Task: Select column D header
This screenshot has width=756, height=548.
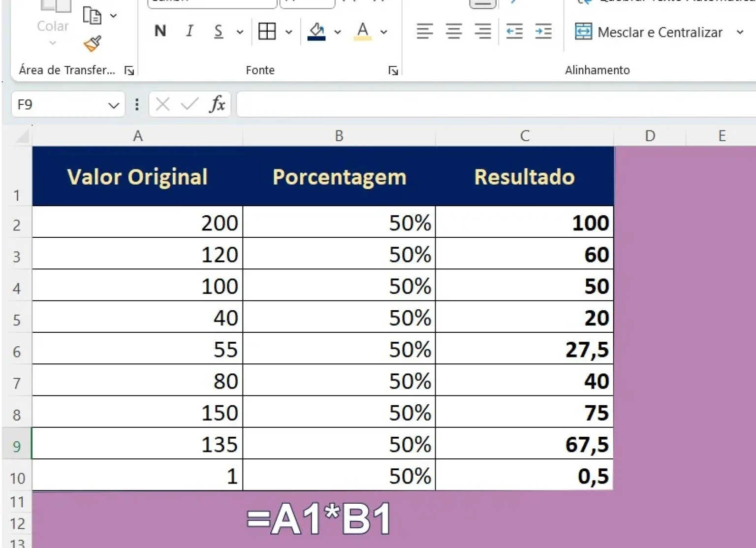Action: click(x=650, y=136)
